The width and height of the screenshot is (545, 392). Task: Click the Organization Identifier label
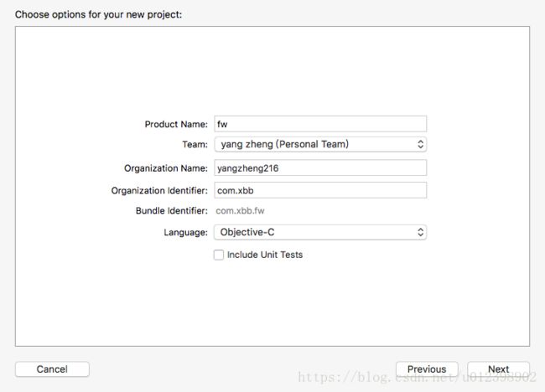point(159,191)
